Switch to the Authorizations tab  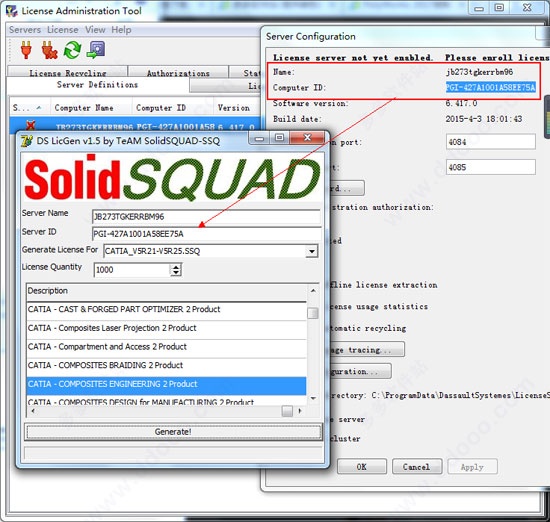tap(178, 71)
